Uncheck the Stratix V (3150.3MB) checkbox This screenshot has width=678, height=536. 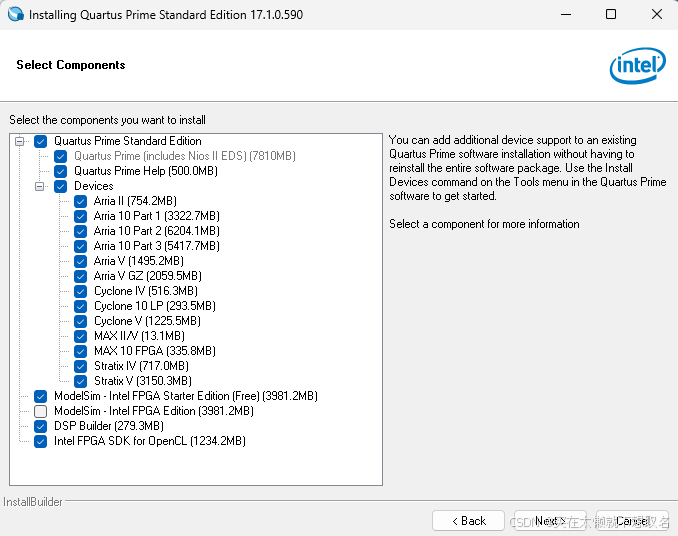click(80, 381)
